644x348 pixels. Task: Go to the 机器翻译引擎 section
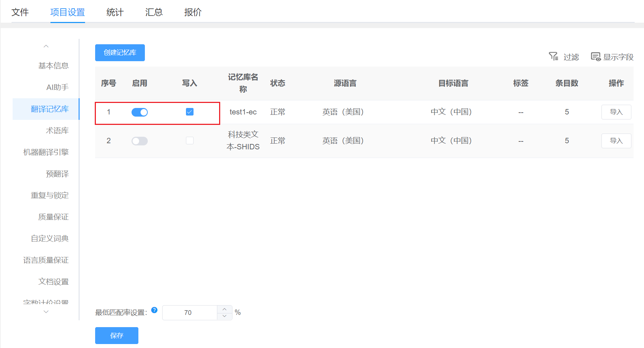[x=46, y=152]
